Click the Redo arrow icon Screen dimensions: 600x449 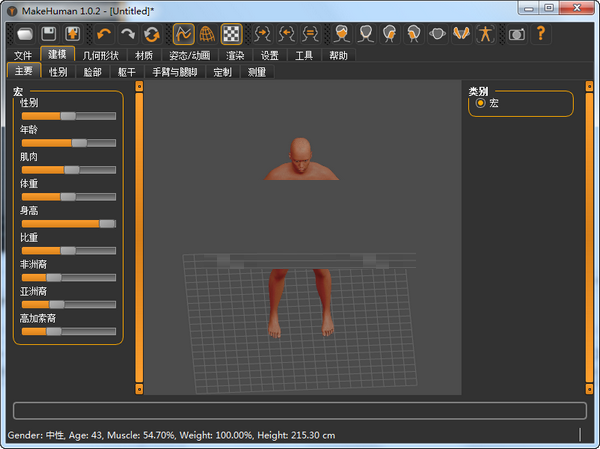coord(127,34)
